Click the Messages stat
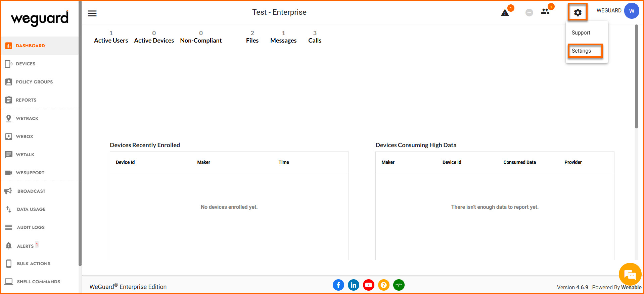This screenshot has height=294, width=644. tap(283, 37)
